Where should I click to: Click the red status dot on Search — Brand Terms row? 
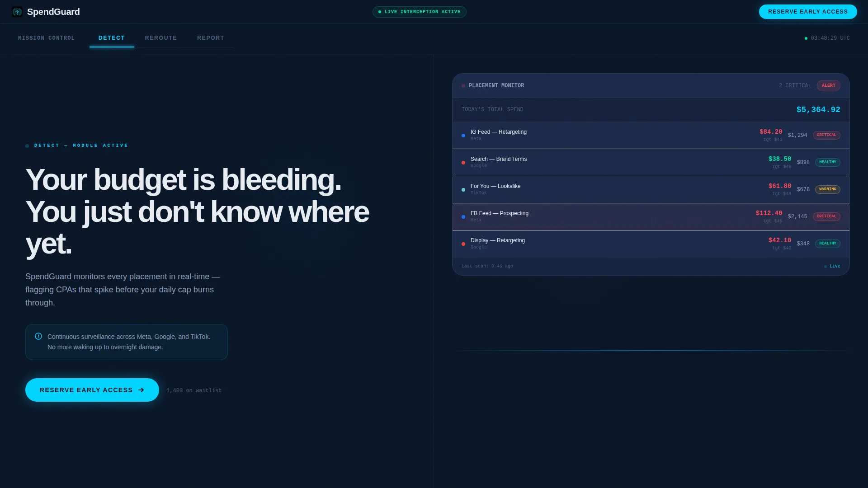coord(463,163)
